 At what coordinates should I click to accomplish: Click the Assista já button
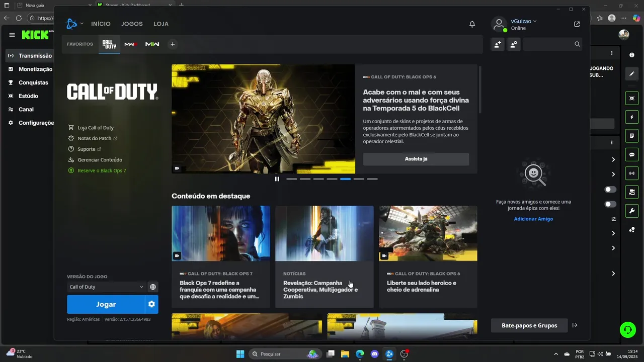point(416,159)
